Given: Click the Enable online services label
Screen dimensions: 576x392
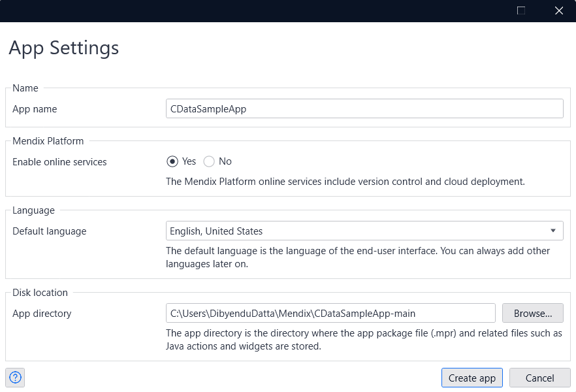Looking at the screenshot, I should coord(59,161).
